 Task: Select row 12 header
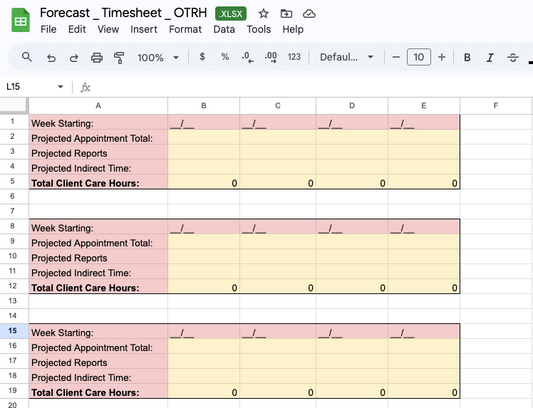(13, 286)
